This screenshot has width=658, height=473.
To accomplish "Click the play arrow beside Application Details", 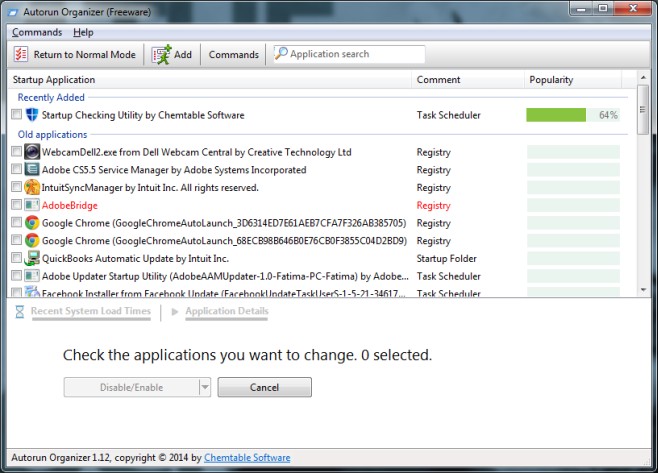I will tap(175, 311).
